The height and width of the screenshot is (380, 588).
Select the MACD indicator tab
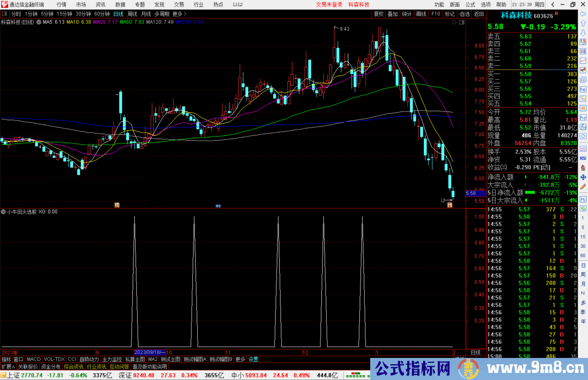[x=33, y=359]
